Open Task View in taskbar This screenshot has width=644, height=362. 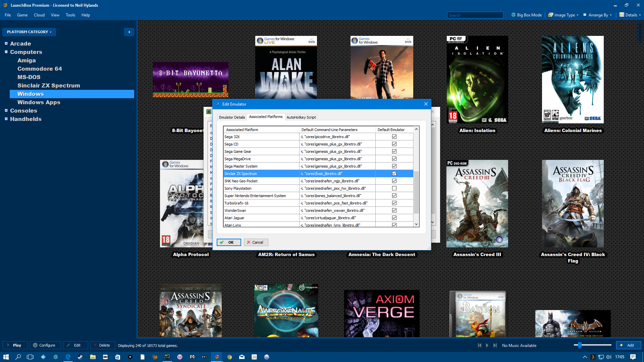30,357
